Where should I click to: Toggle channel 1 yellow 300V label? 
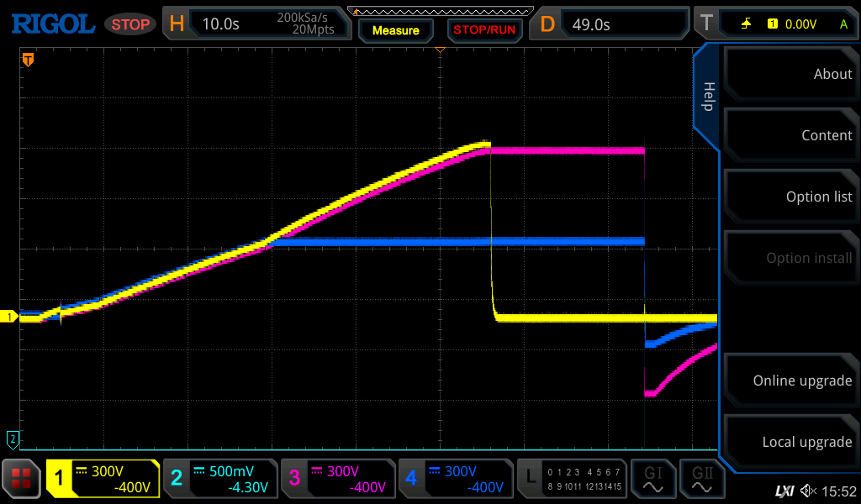click(103, 479)
